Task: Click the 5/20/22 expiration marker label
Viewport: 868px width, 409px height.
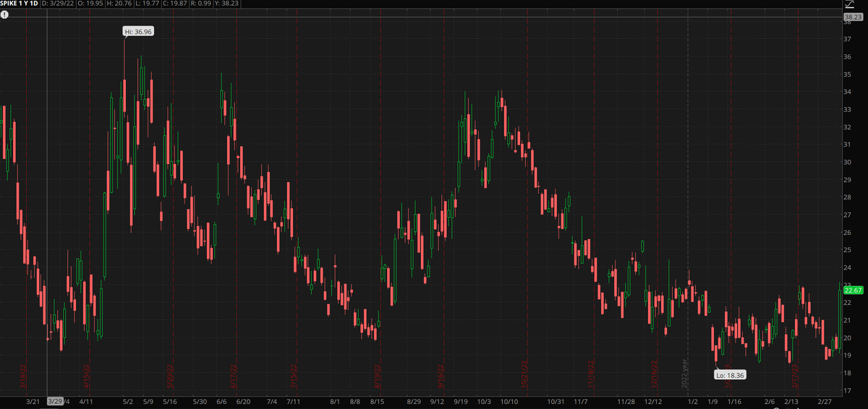Action: point(171,377)
